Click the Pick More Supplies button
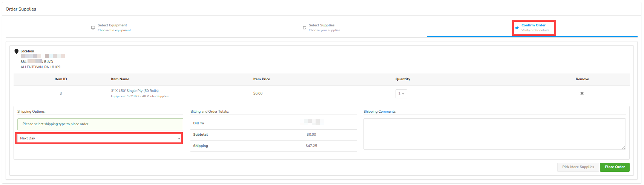This screenshot has width=644, height=185. 578,167
